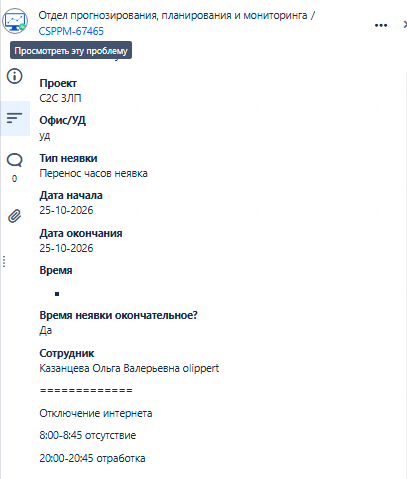Click the comment count '0'

click(14, 179)
